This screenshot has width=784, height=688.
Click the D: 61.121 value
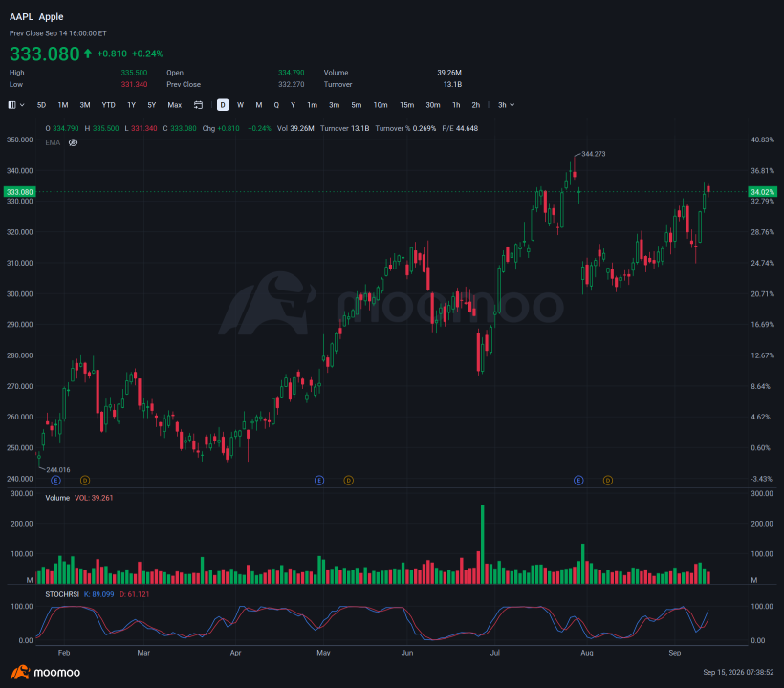tap(135, 594)
